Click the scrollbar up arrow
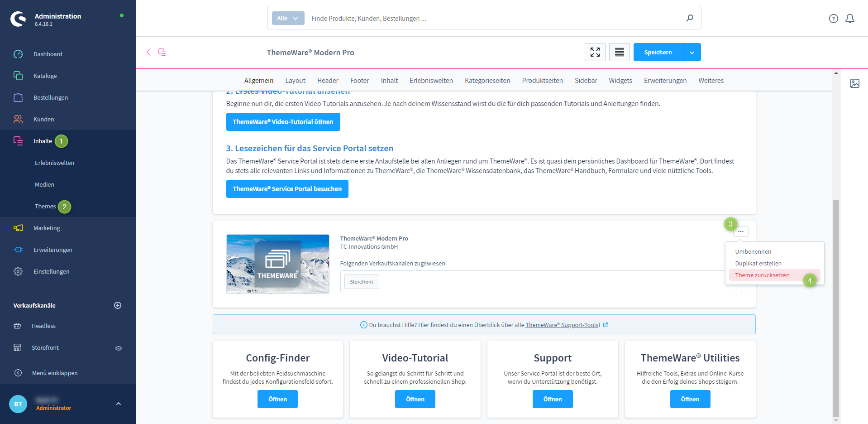 coord(836,72)
